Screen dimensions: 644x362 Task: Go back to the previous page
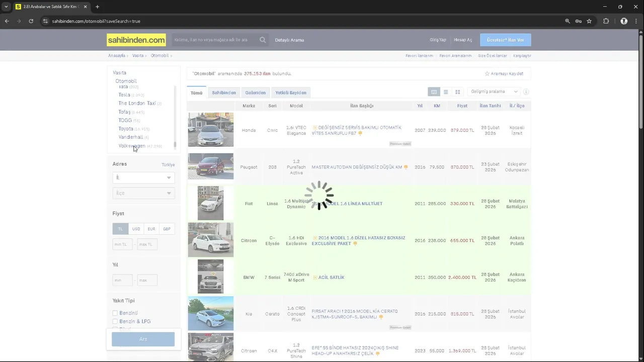(x=7, y=21)
